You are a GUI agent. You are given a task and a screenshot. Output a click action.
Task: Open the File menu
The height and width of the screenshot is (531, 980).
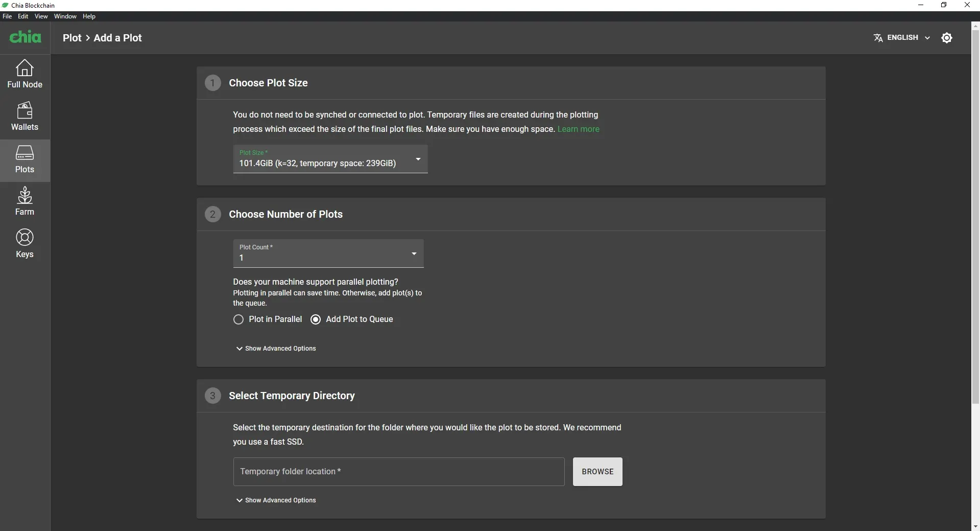7,16
